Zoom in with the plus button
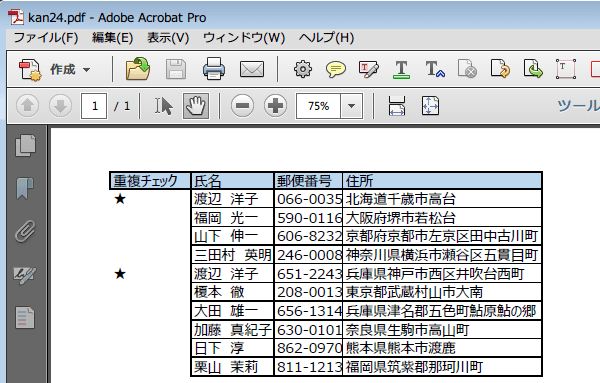The width and height of the screenshot is (600, 383). tap(276, 106)
